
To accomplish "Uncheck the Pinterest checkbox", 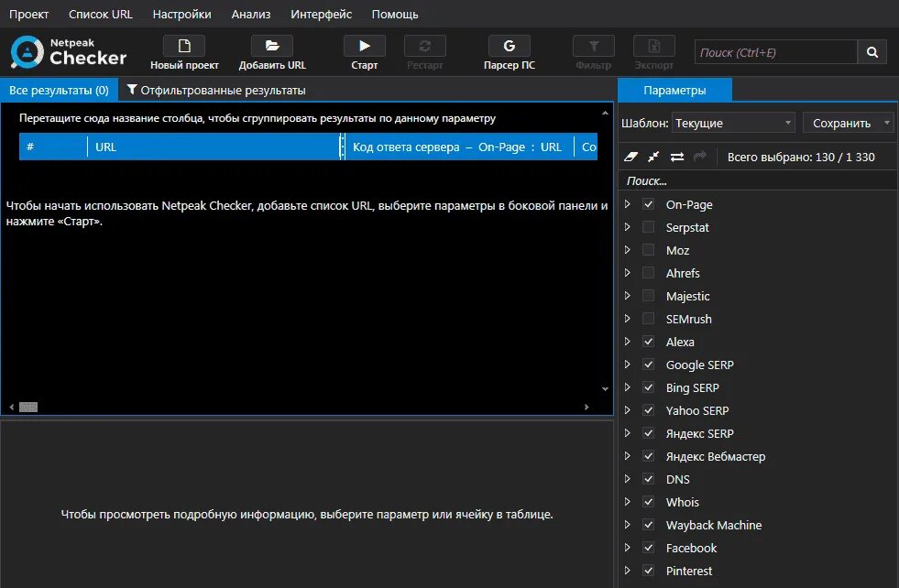I will (649, 571).
